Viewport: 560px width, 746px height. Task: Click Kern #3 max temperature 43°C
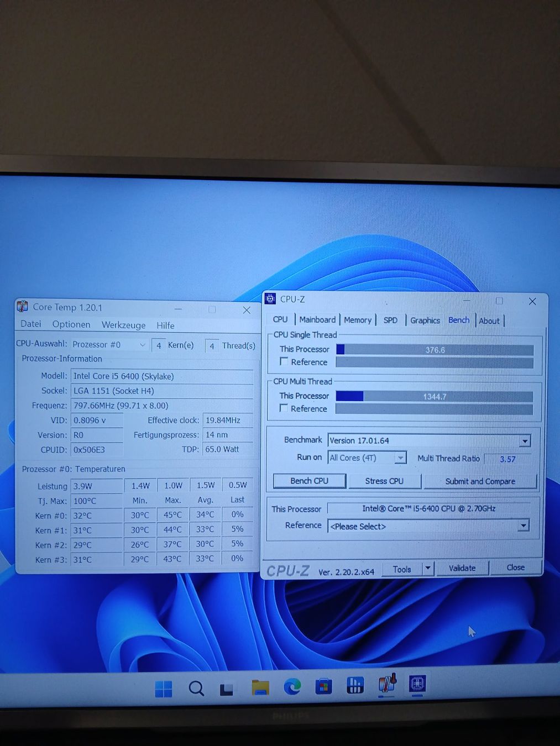point(172,559)
